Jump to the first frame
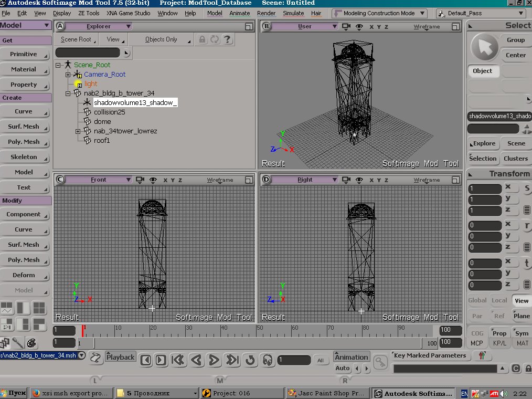532x399 pixels. [x=178, y=360]
